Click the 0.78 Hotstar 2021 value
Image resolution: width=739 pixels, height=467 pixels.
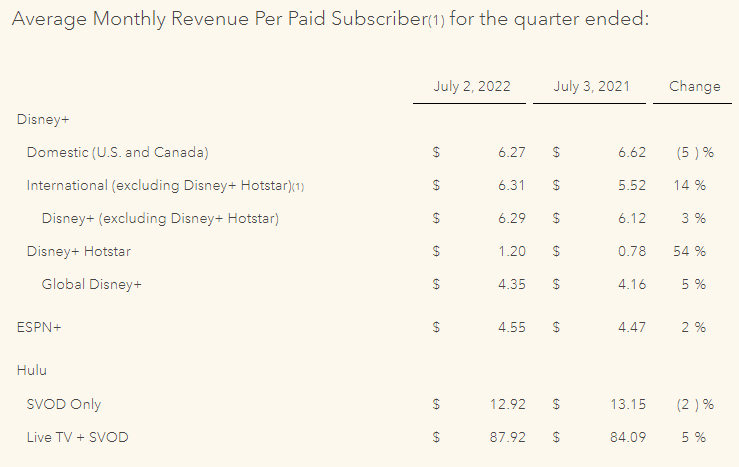click(632, 251)
